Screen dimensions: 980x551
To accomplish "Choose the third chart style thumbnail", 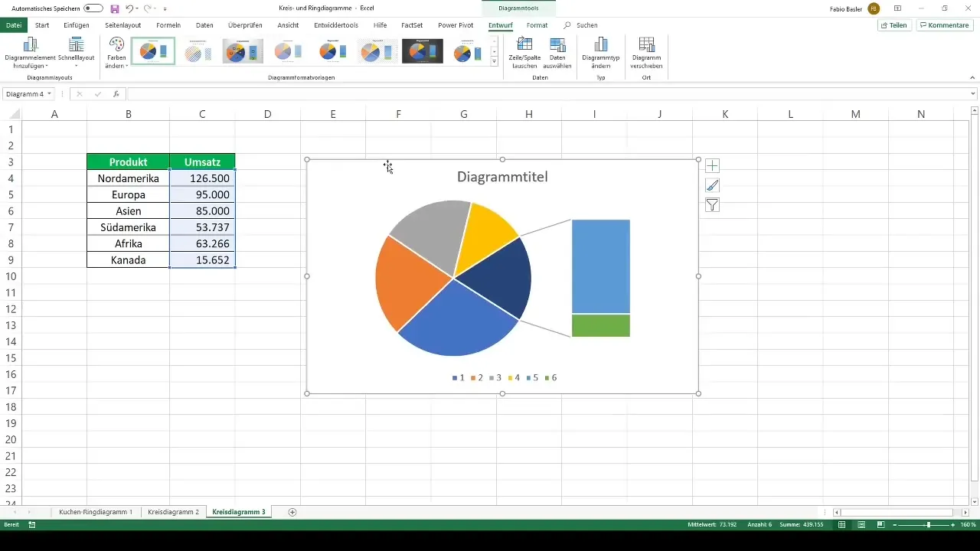I will pyautogui.click(x=243, y=51).
